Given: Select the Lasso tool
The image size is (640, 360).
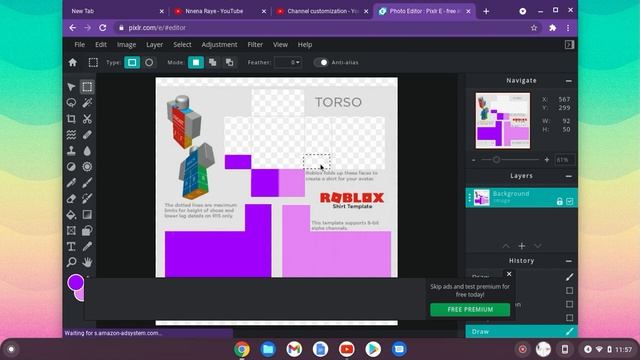Looking at the screenshot, I should [71, 103].
